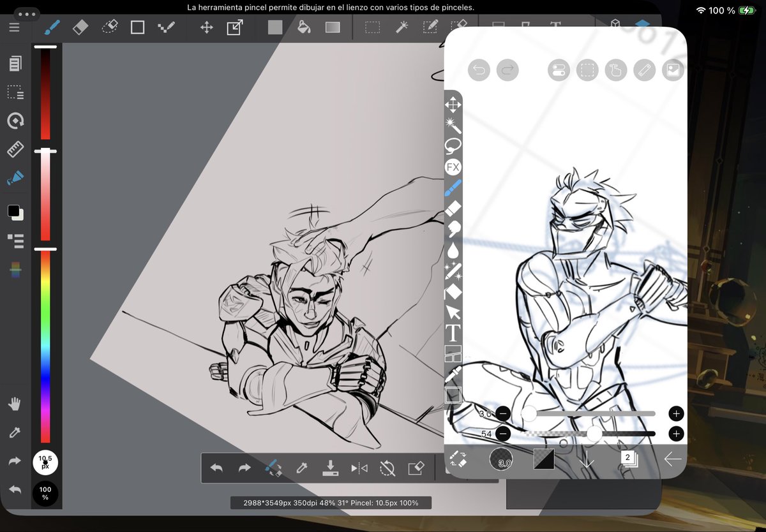Click Redo in MediBang bottom shortcut bar
The width and height of the screenshot is (766, 532).
coord(244,469)
